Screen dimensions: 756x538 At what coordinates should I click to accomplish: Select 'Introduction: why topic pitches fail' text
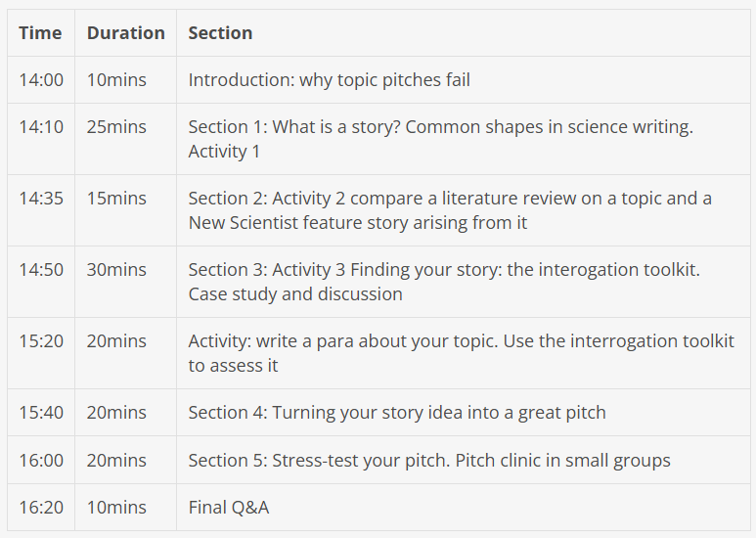[x=329, y=80]
